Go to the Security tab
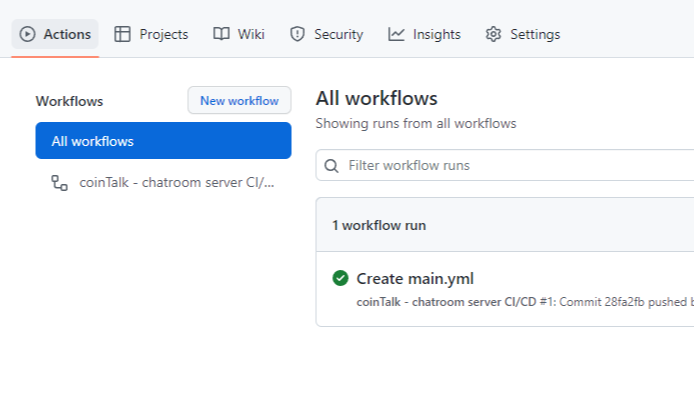This screenshot has height=401, width=694. coord(326,34)
